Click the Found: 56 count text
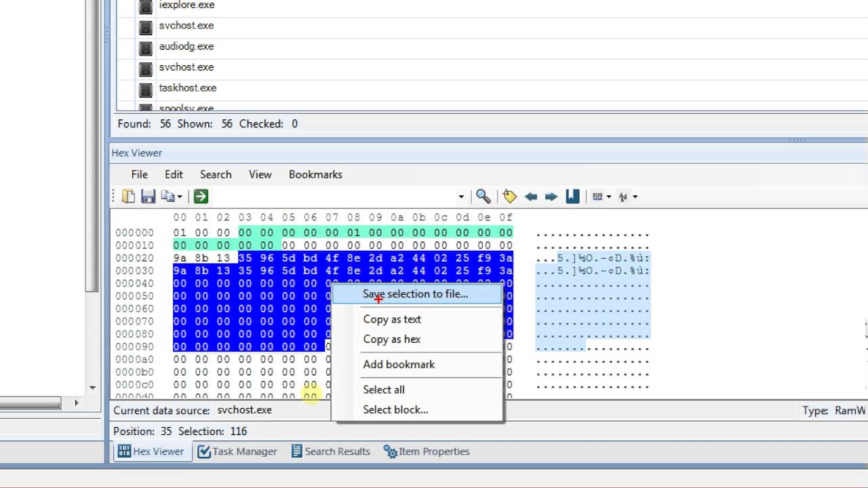The height and width of the screenshot is (488, 868). pos(144,124)
